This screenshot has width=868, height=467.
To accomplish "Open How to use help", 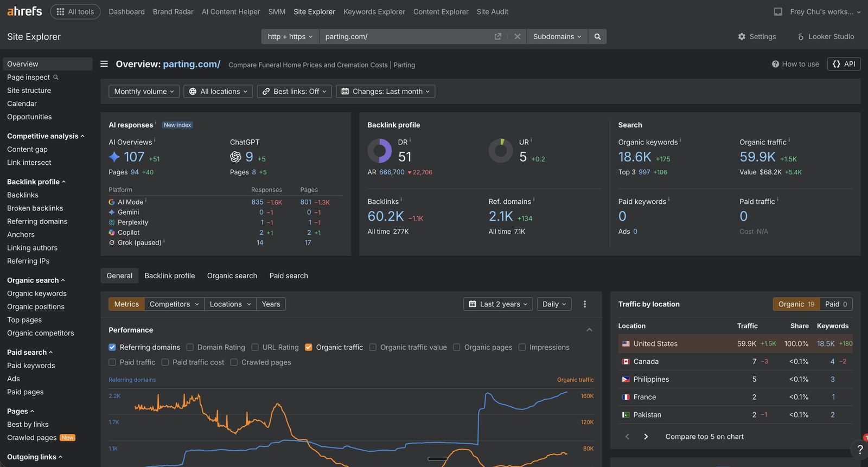I will pos(795,64).
